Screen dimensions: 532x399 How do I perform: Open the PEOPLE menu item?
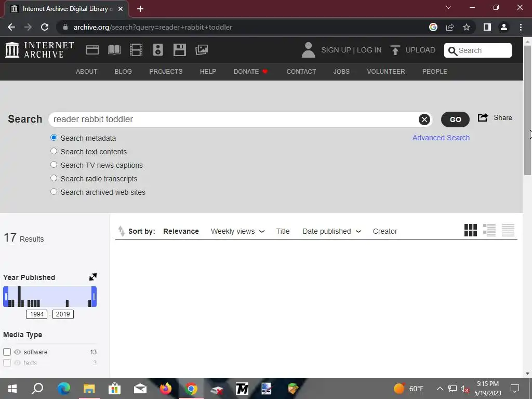[x=435, y=72]
